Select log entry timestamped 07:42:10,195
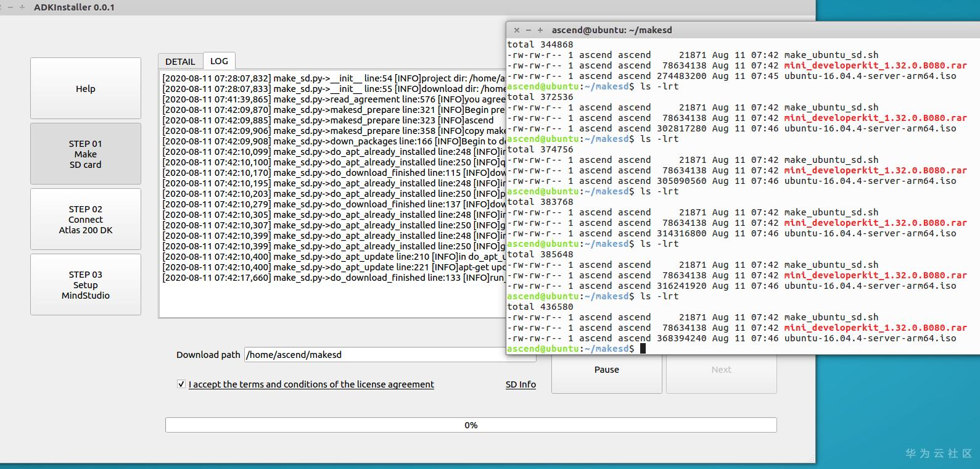This screenshot has height=469, width=980. pyautogui.click(x=334, y=183)
